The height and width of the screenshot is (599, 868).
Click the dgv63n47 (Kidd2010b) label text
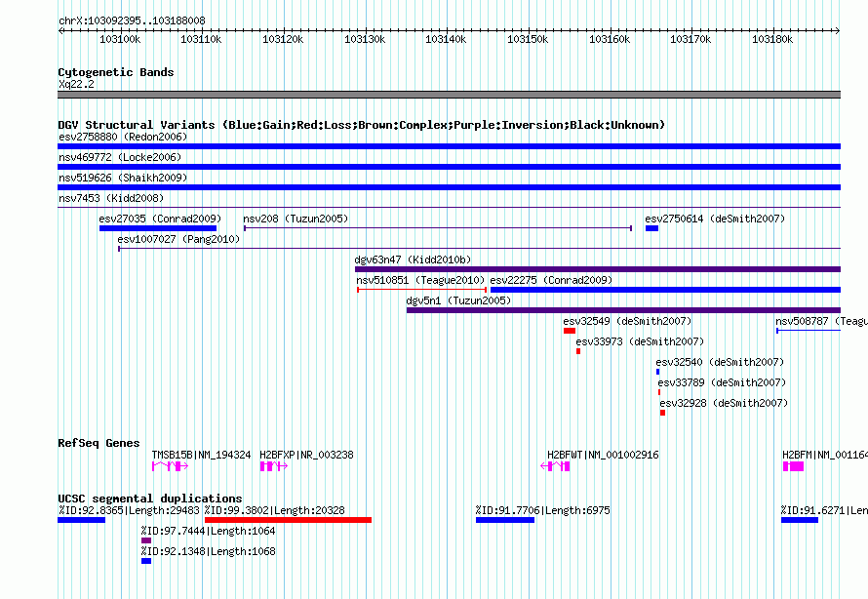point(413,260)
